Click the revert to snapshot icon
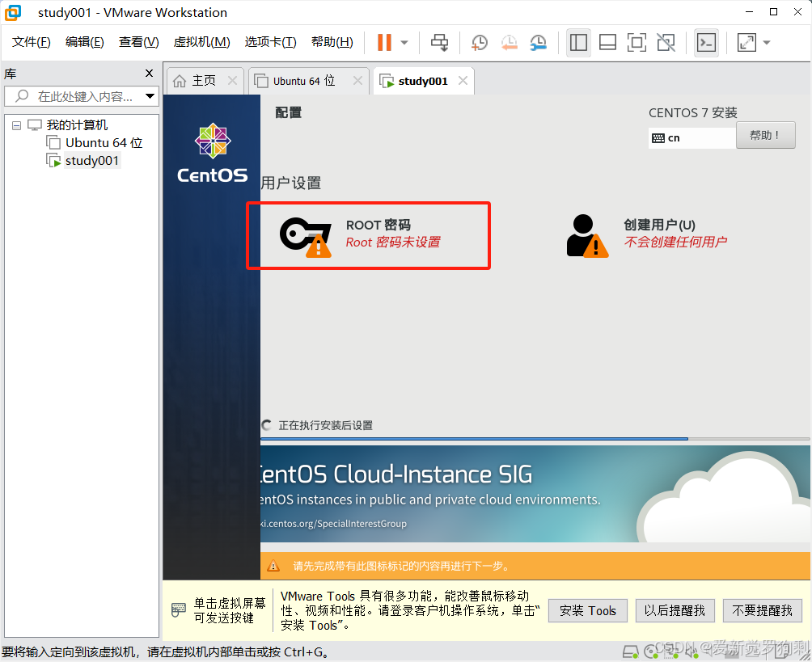812x662 pixels. [x=509, y=43]
